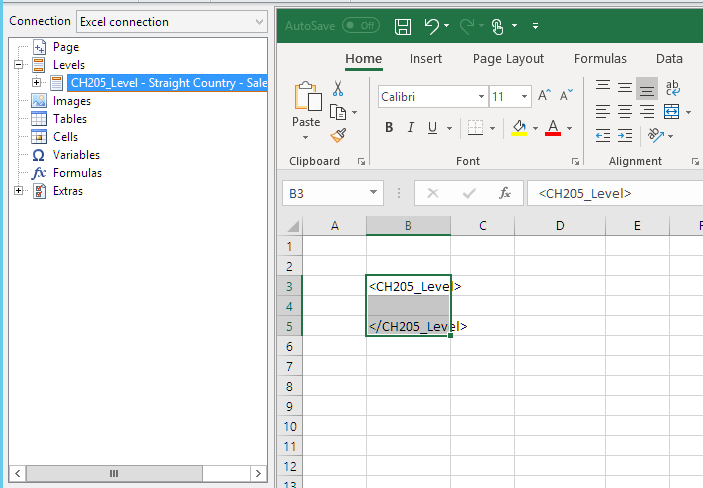The height and width of the screenshot is (488, 703).
Task: Collapse the Levels tree node
Action: [18, 65]
